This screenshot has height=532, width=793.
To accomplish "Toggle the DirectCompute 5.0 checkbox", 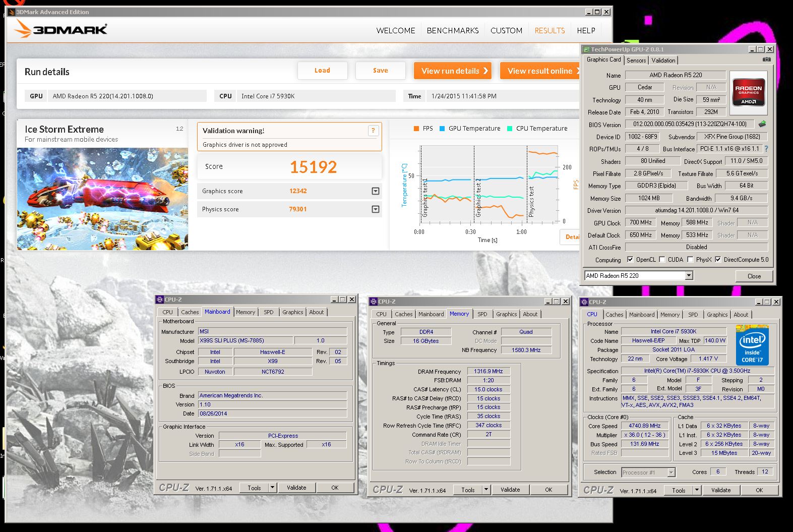I will coord(718,260).
